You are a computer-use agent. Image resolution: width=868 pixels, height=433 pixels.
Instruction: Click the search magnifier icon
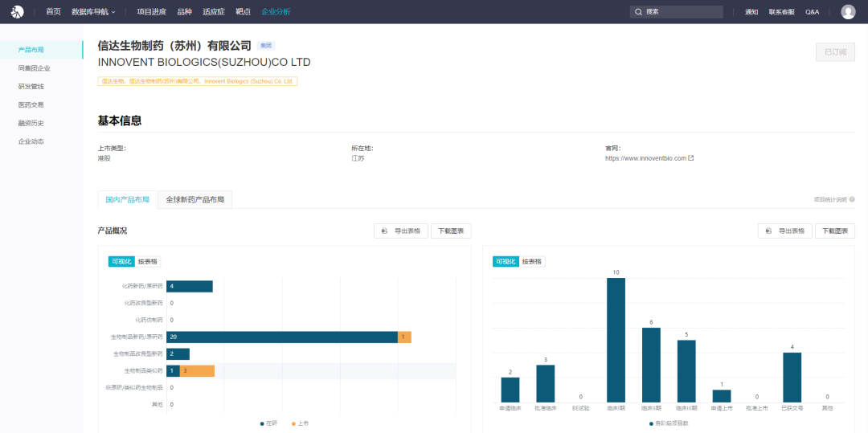pos(638,11)
